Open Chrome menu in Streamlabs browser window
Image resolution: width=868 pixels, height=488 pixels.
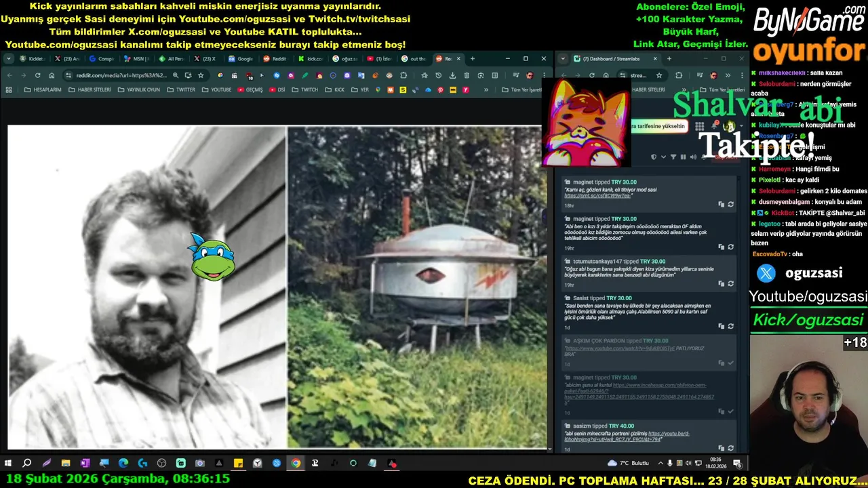coord(741,75)
